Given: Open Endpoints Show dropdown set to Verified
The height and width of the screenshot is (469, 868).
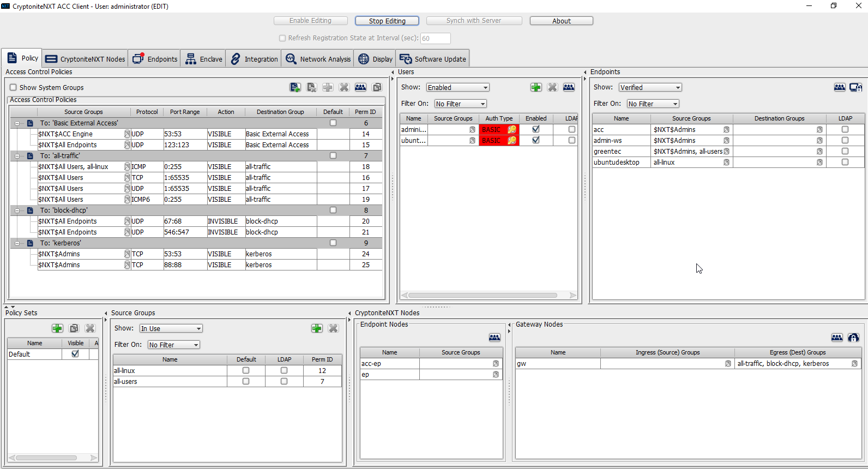Looking at the screenshot, I should (650, 87).
